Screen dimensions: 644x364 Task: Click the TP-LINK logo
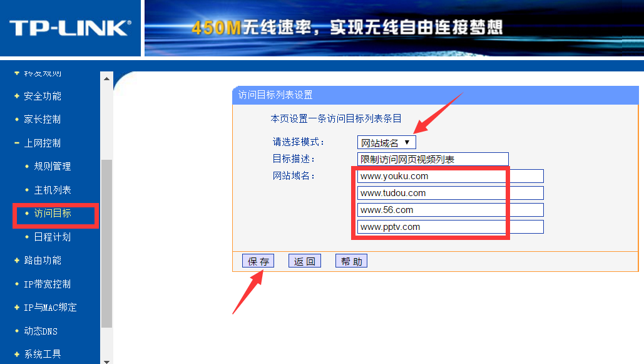coord(70,28)
